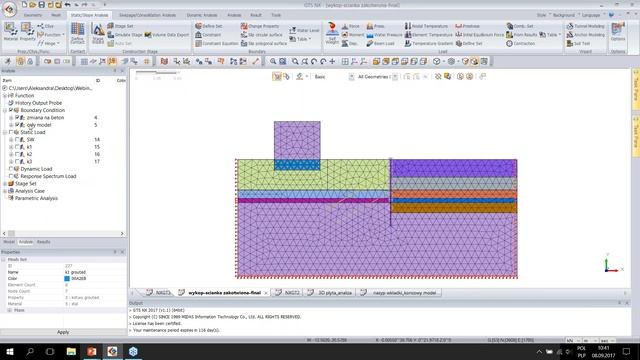Image resolution: width=640 pixels, height=360 pixels.
Task: Open the Result ribbon tab
Action: (x=256, y=15)
